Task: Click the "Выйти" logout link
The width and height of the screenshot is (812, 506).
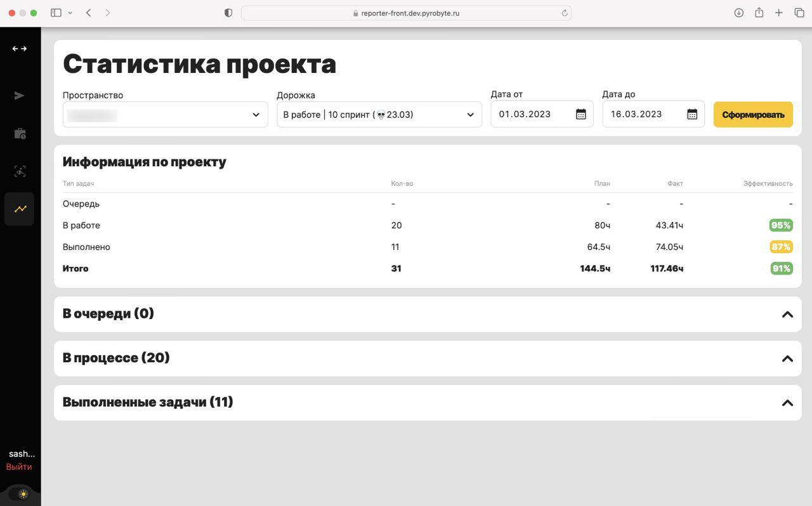Action: pyautogui.click(x=19, y=467)
